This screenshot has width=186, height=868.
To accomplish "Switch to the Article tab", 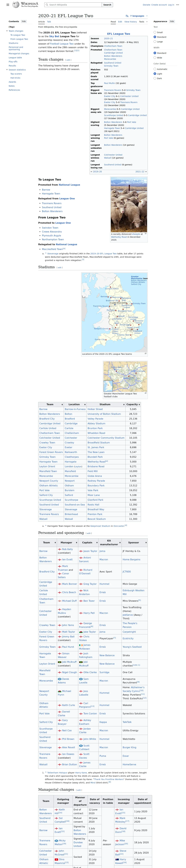I will tap(42, 22).
